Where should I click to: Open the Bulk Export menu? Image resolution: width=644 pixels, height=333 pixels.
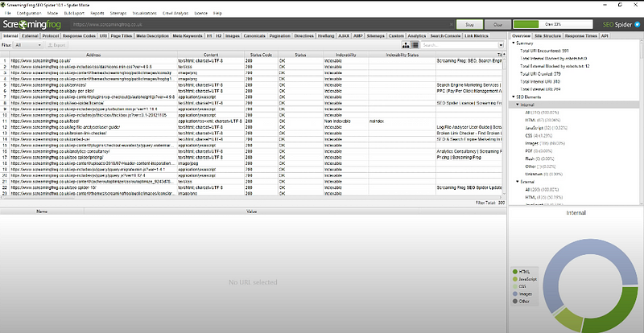74,13
